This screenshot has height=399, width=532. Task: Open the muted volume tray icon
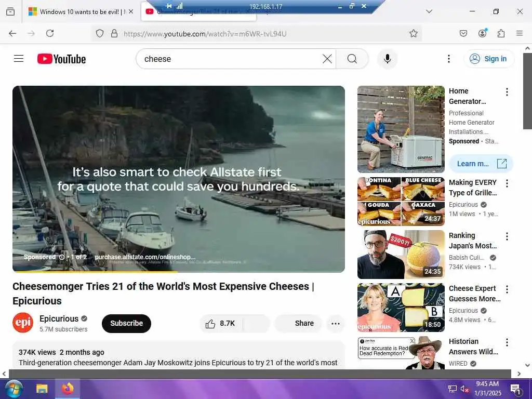tap(464, 389)
